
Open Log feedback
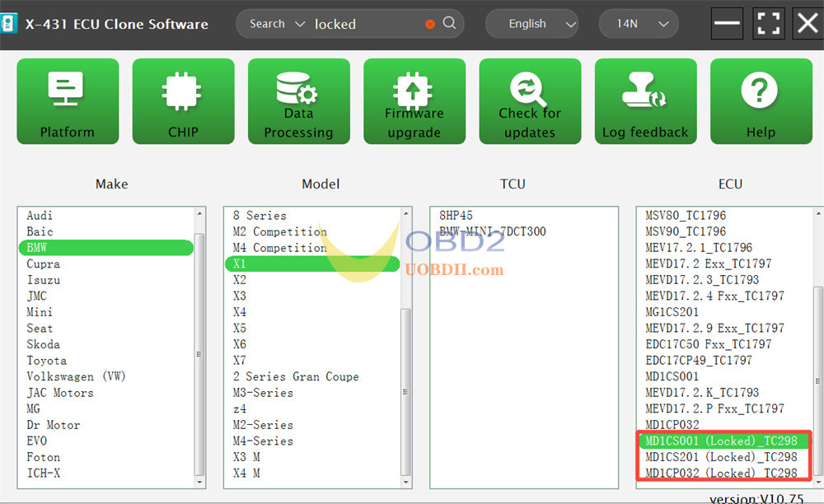pos(646,100)
